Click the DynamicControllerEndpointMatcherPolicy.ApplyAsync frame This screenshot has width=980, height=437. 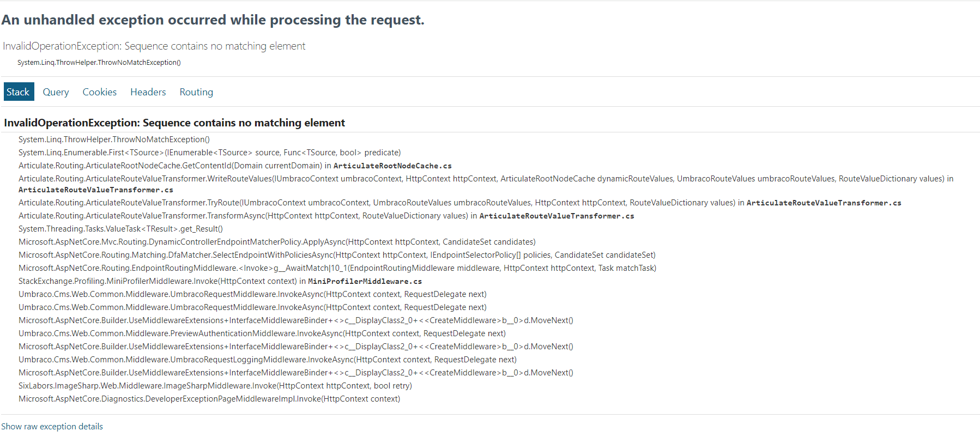277,242
